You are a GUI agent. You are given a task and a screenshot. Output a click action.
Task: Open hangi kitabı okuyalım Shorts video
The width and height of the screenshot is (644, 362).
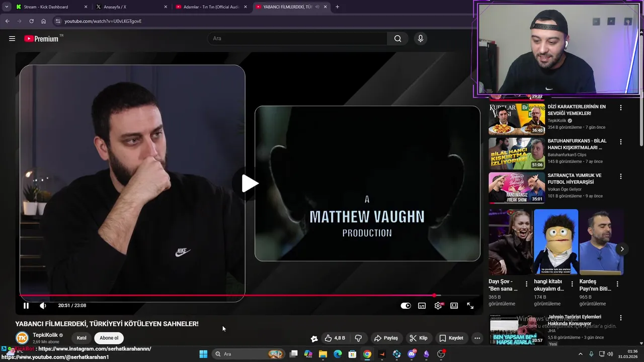click(555, 242)
